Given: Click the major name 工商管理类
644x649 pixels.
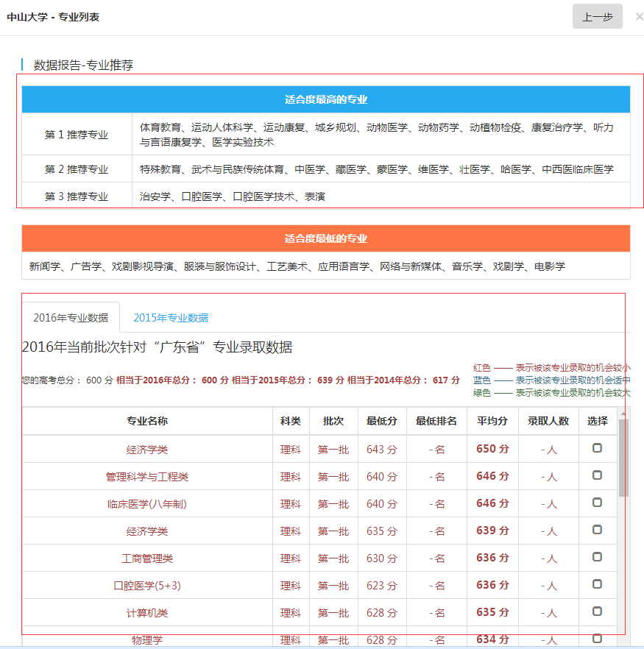Looking at the screenshot, I should pyautogui.click(x=147, y=558).
